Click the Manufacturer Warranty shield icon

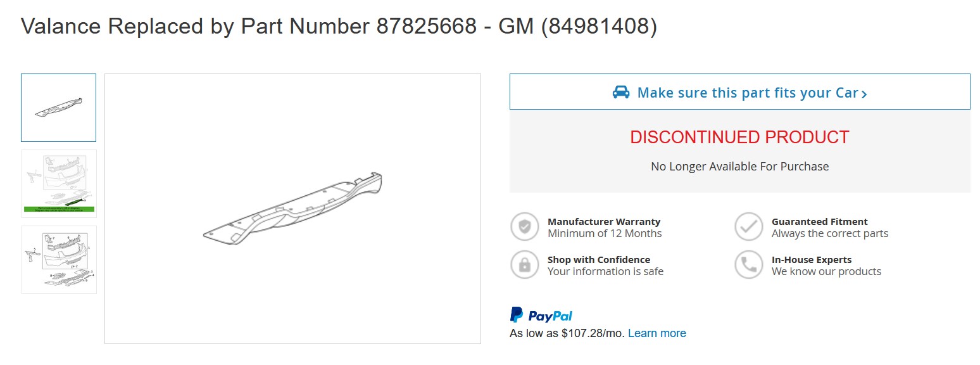tap(525, 227)
